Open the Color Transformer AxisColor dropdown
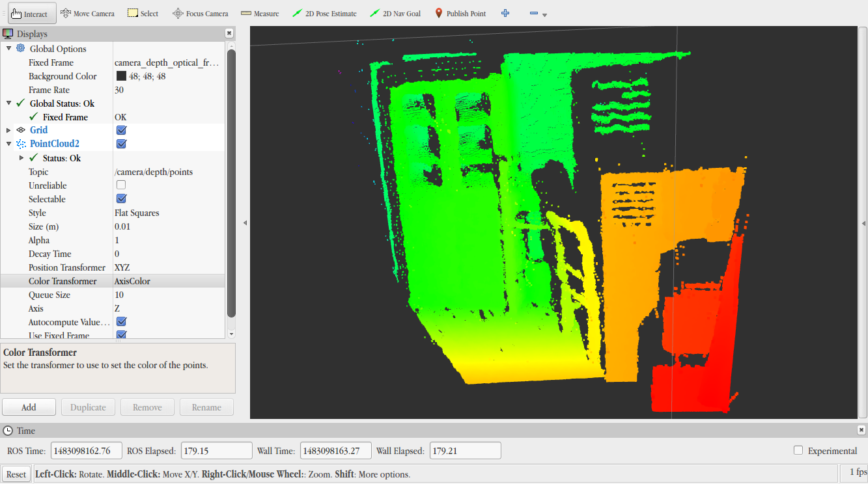The width and height of the screenshot is (868, 484). pos(168,281)
